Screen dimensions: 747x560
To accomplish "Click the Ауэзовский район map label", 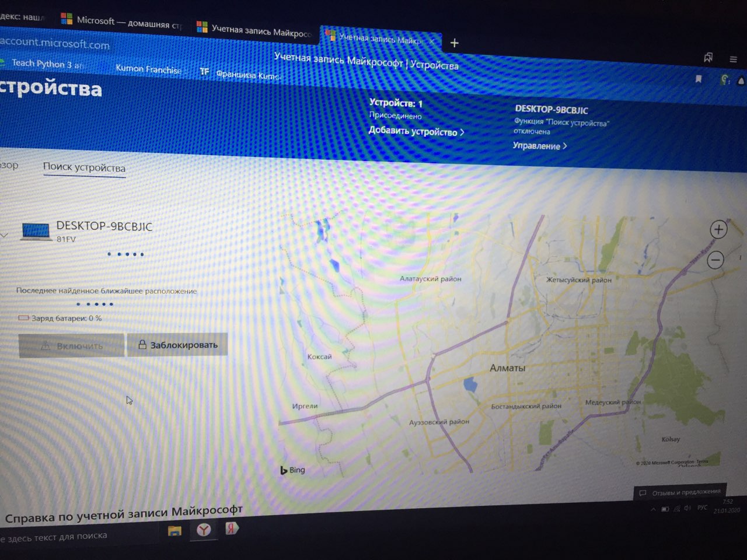I will pyautogui.click(x=439, y=421).
